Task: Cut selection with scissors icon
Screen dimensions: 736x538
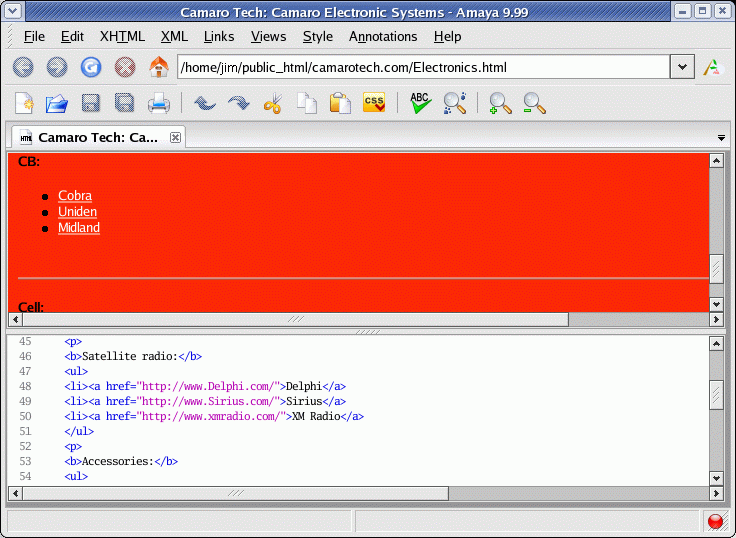Action: pos(272,102)
